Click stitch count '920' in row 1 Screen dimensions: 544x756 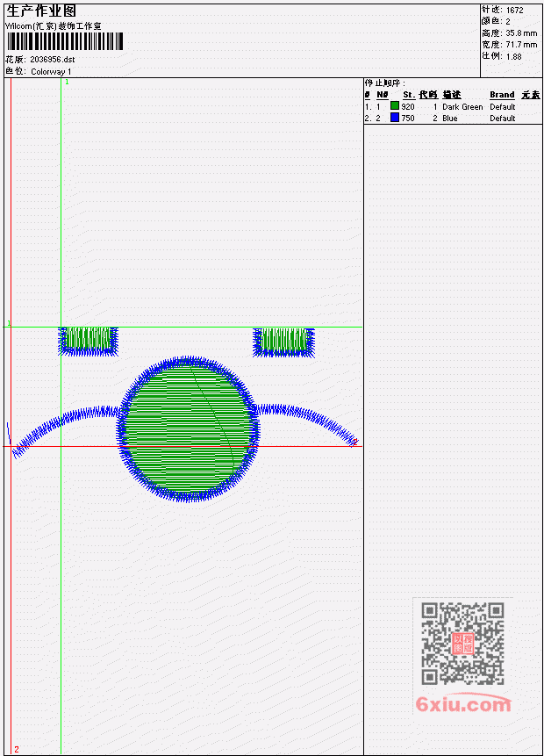click(x=408, y=106)
